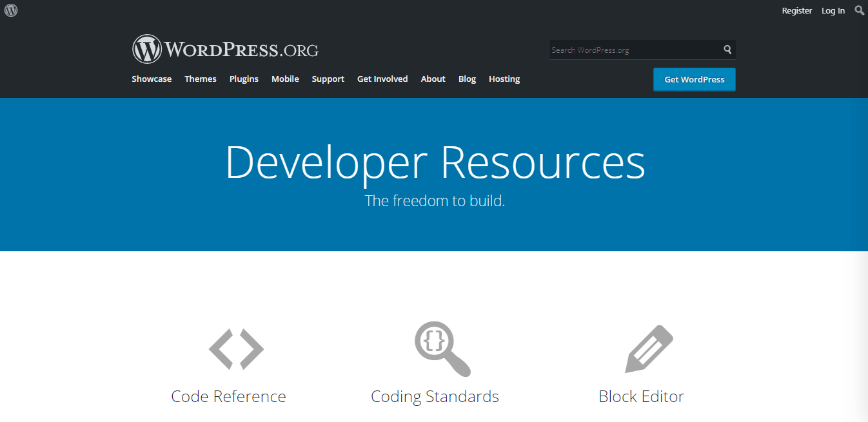Click the Register link
Screen dimensions: 868x422
(x=797, y=10)
